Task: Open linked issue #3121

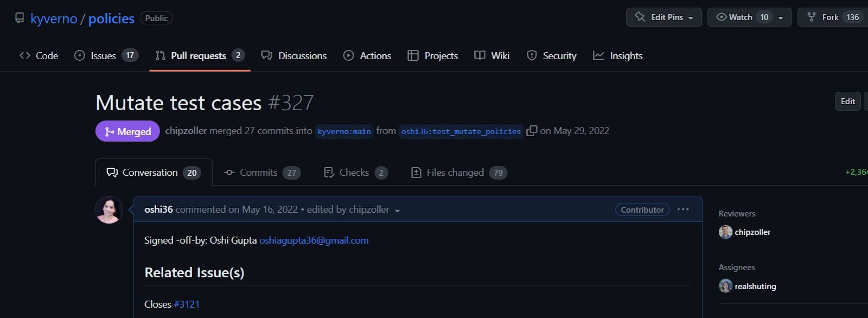Action: click(x=187, y=304)
